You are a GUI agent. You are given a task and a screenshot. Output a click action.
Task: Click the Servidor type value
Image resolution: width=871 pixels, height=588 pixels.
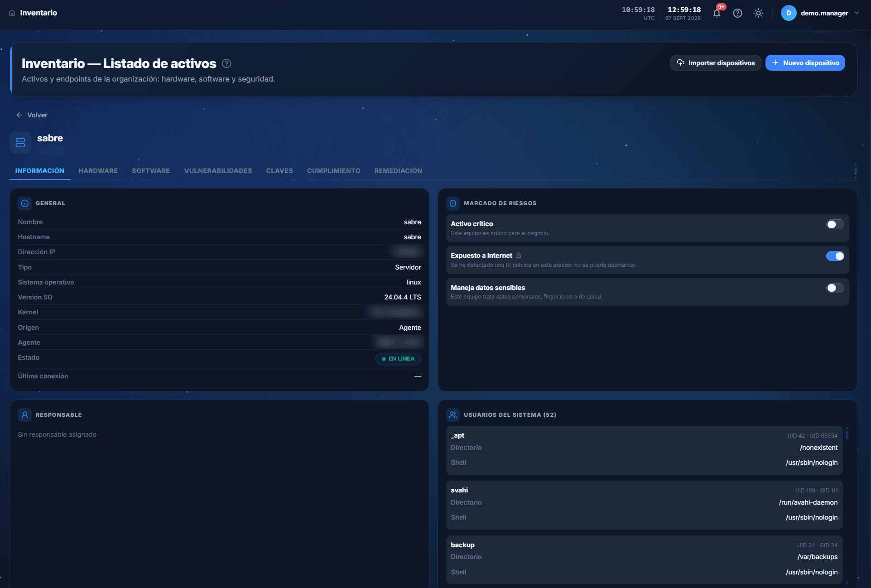click(408, 267)
